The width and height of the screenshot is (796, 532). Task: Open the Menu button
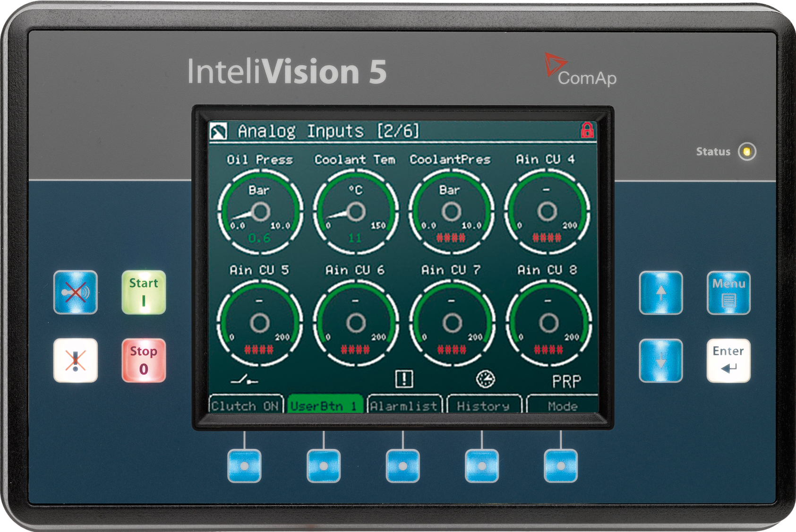point(728,293)
